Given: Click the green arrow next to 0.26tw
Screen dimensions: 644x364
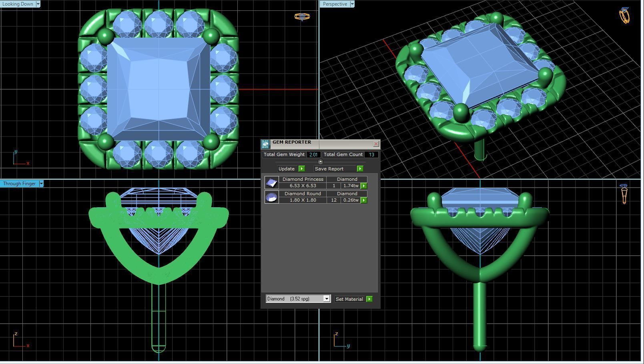Looking at the screenshot, I should [x=364, y=200].
